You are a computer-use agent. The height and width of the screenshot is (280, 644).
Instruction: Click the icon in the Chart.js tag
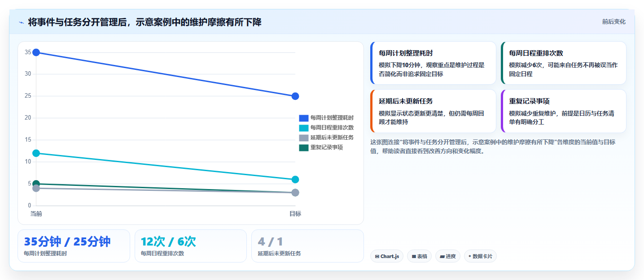377,257
